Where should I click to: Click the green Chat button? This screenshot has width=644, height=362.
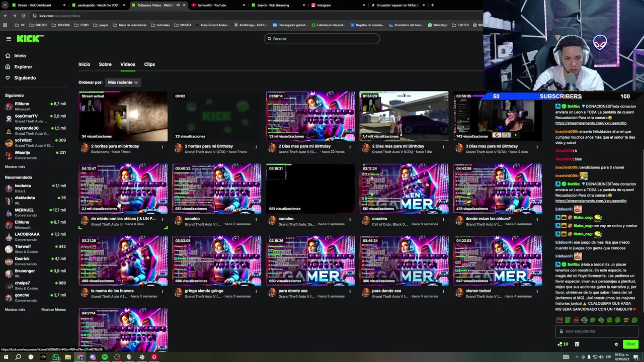[630, 344]
